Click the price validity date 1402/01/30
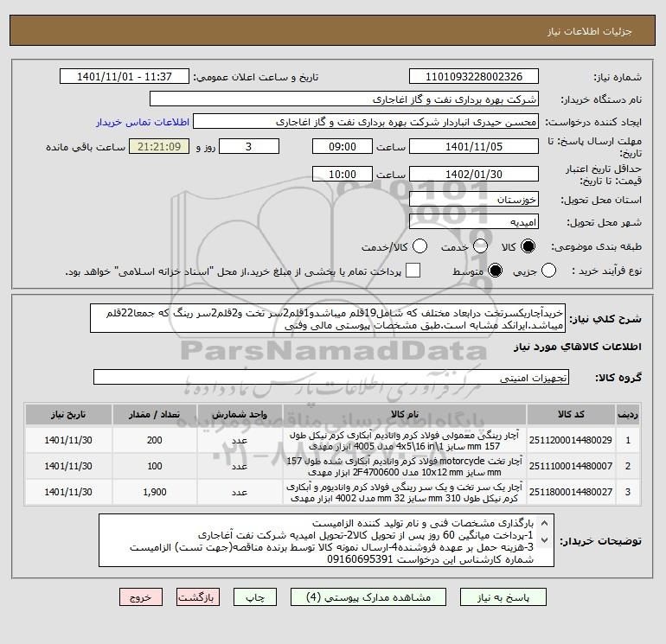 click(x=474, y=174)
